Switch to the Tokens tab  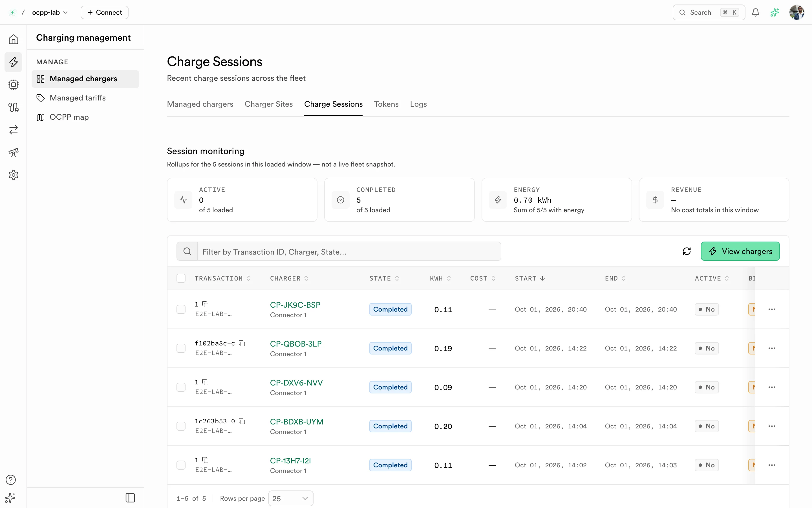(386, 104)
